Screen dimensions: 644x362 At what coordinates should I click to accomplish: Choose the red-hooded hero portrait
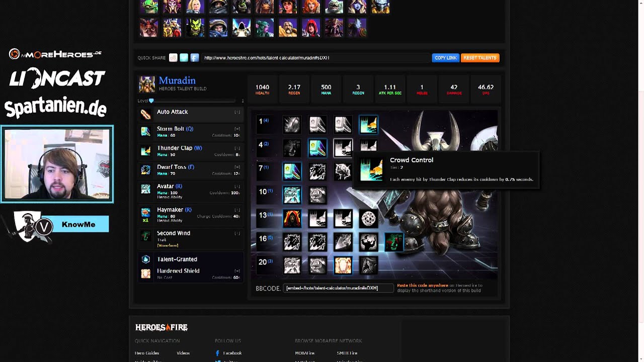pyautogui.click(x=311, y=28)
